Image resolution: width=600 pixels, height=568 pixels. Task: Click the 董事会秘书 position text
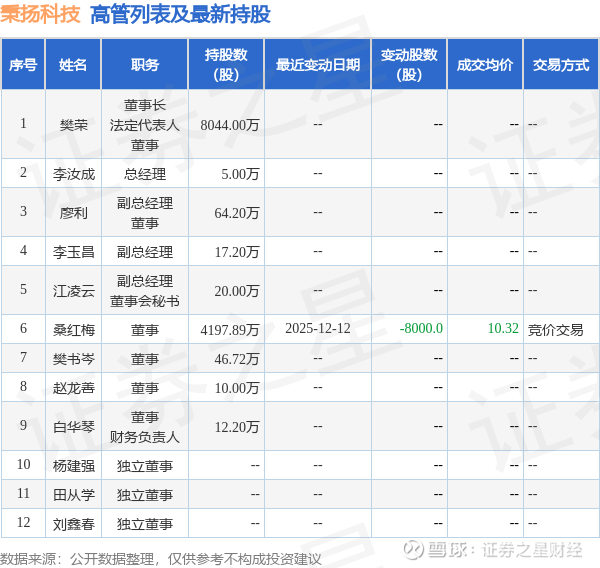(145, 301)
